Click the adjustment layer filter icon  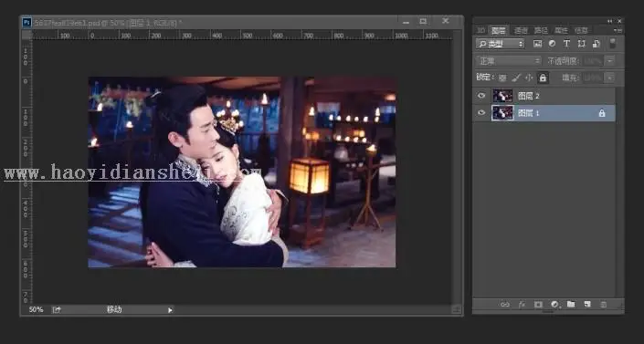tap(552, 44)
